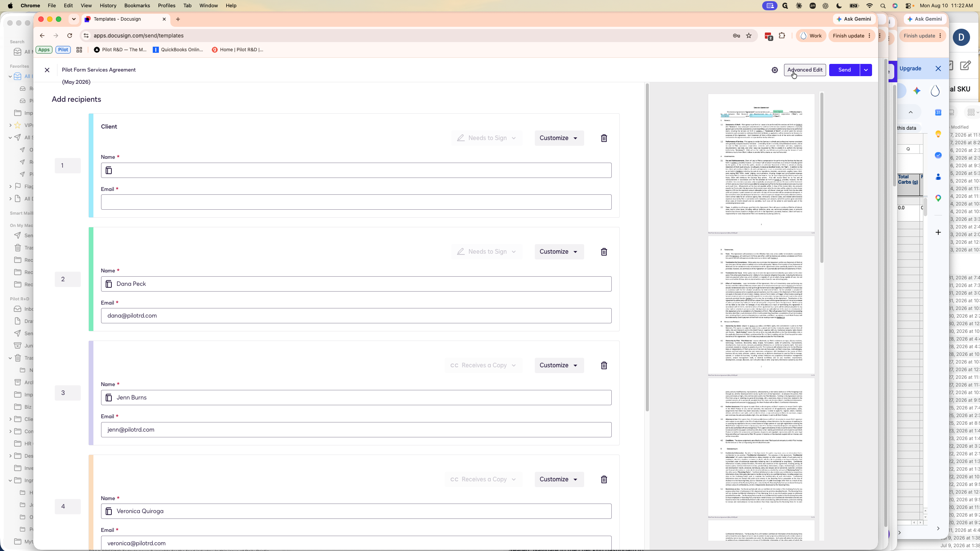
Task: Close the template editor with X icon
Action: tap(47, 70)
